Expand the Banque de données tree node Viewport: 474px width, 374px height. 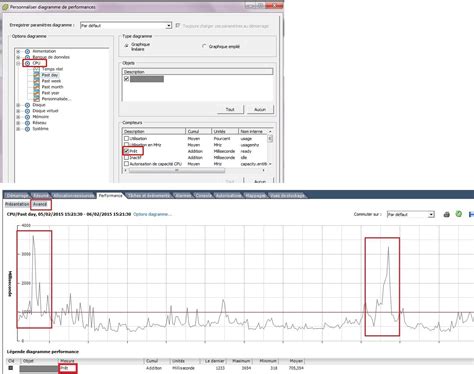pyautogui.click(x=18, y=57)
